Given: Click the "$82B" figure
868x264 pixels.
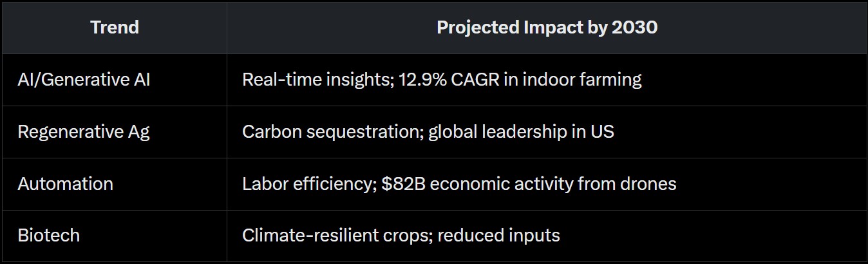Looking at the screenshot, I should (403, 184).
